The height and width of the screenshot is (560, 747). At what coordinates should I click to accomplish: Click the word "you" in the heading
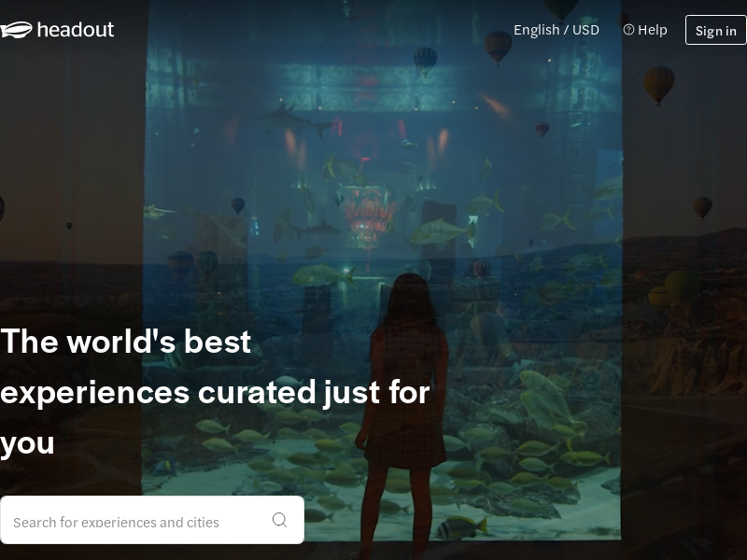coord(28,442)
